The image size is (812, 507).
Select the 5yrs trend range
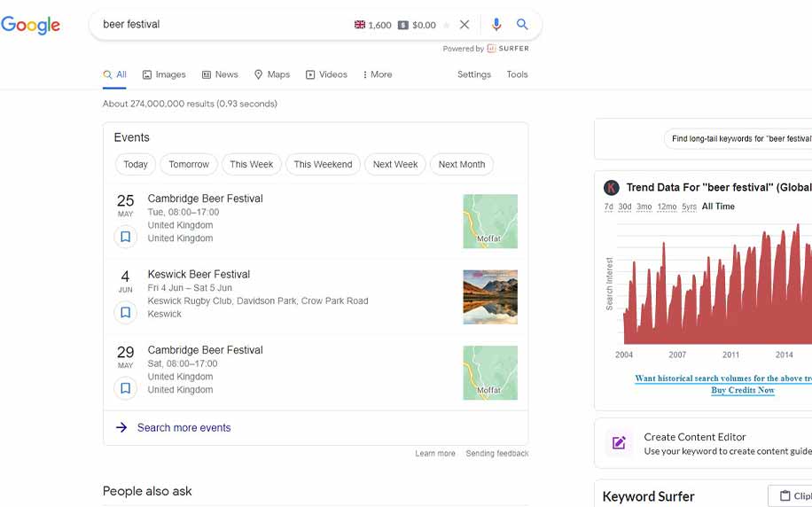[689, 207]
